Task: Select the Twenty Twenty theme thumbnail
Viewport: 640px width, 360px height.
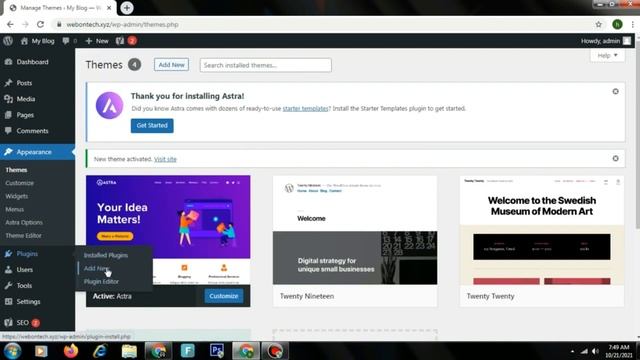Action: [542, 230]
